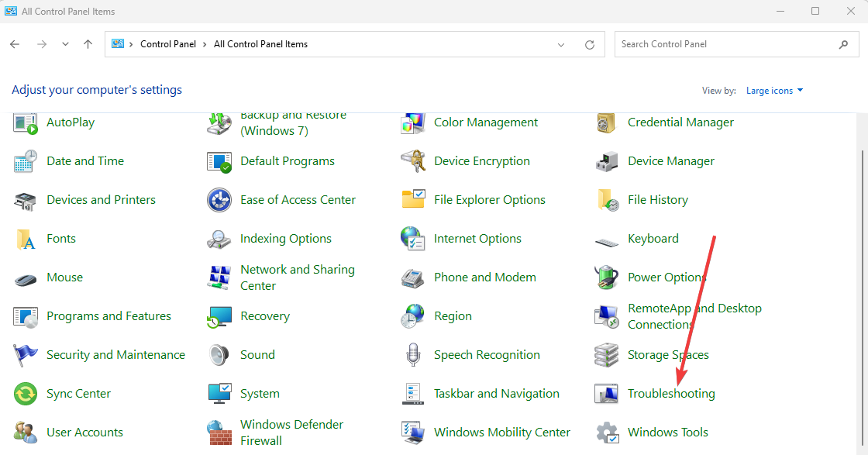Click the Sync Center icon
The width and height of the screenshot is (868, 455).
tap(25, 394)
